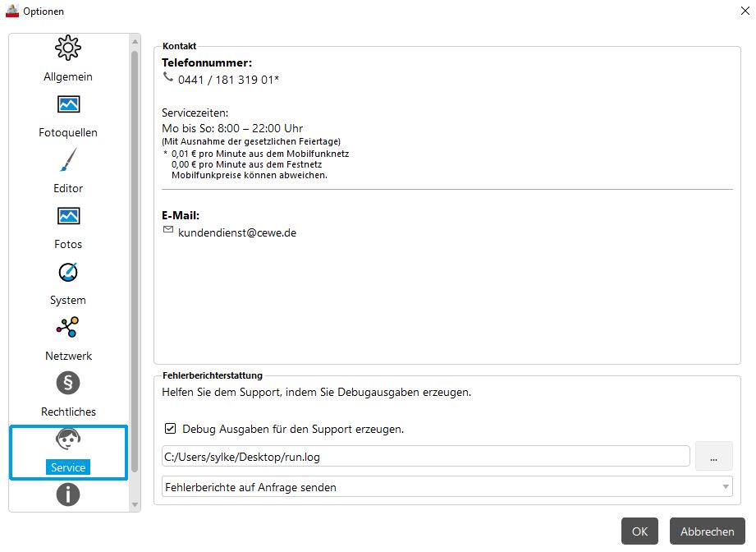This screenshot has width=756, height=552.
Task: Click the 0,00 € pro Minute Festnetz line
Action: (246, 164)
